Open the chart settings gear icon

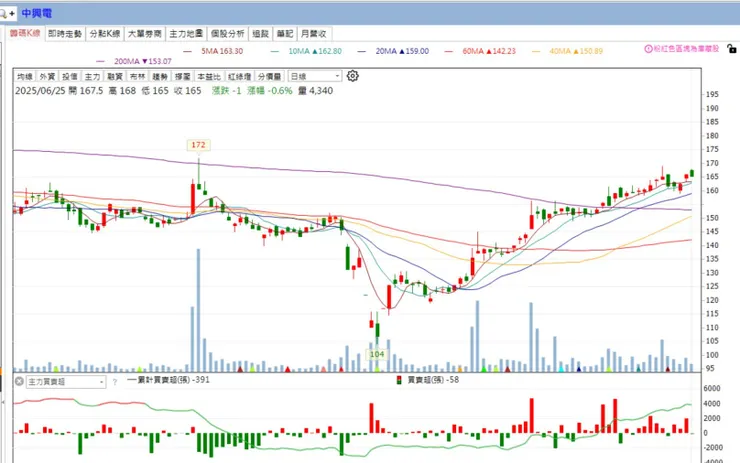click(353, 76)
